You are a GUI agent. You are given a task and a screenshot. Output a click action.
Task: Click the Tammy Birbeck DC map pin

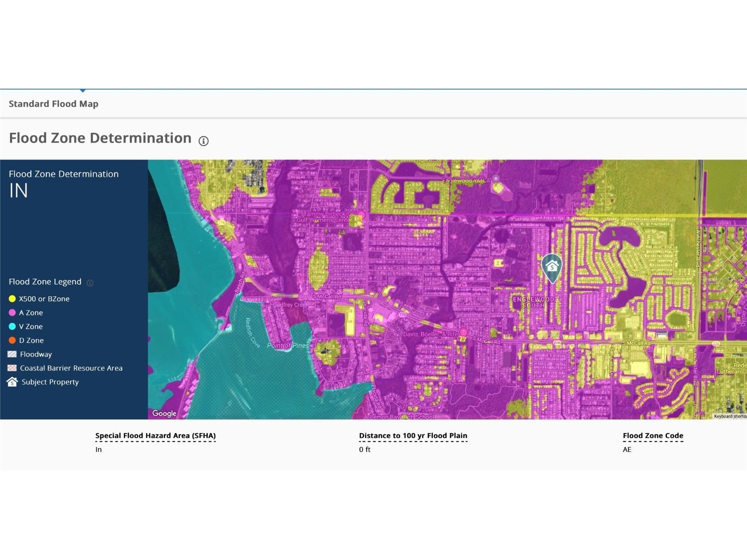pyautogui.click(x=362, y=215)
